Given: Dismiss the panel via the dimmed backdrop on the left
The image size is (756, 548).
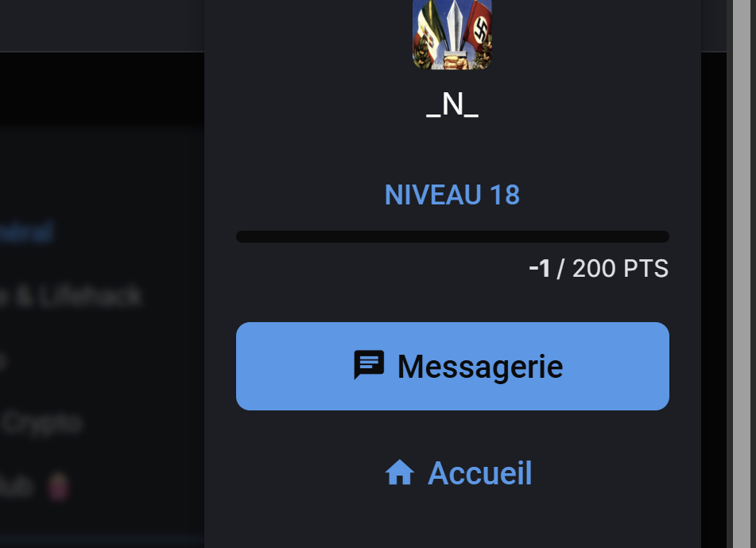Looking at the screenshot, I should pos(102,338).
